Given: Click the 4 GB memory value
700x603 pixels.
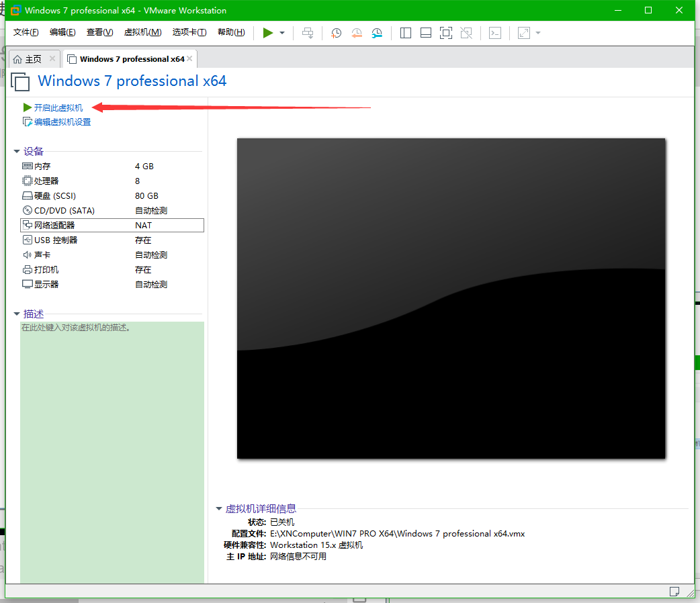Looking at the screenshot, I should pyautogui.click(x=144, y=166).
